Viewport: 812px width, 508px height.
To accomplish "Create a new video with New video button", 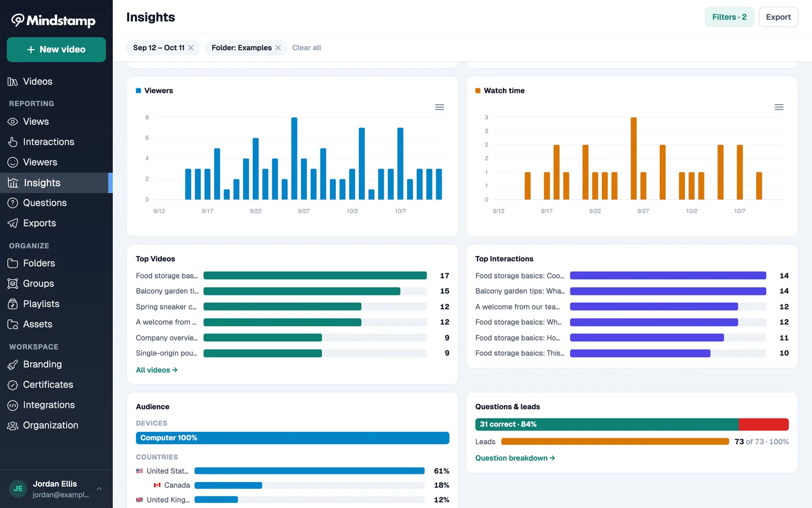I will coord(56,50).
